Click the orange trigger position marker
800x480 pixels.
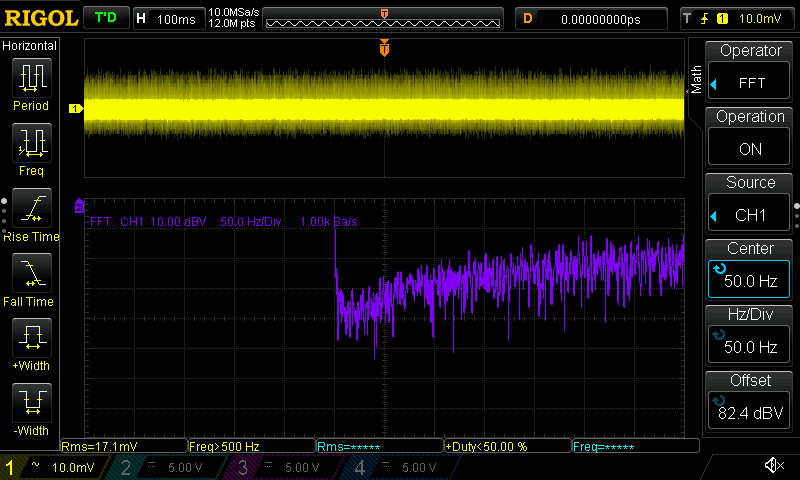click(x=384, y=49)
